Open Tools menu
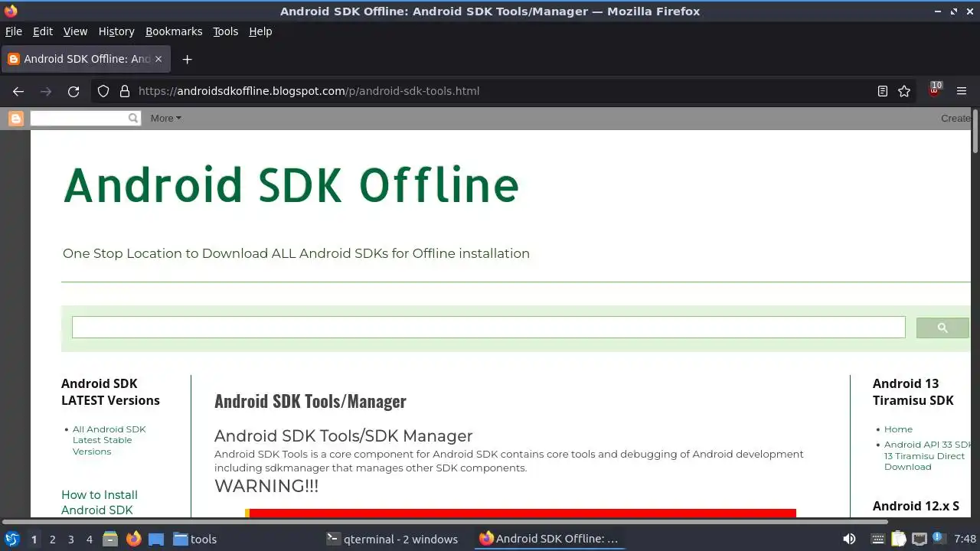980x551 pixels. point(225,31)
